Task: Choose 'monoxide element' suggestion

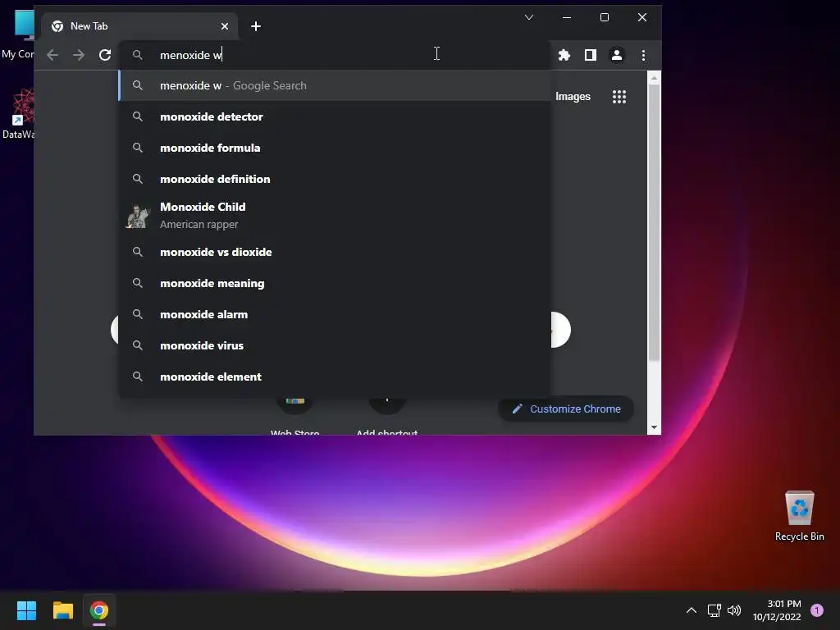Action: (335, 377)
